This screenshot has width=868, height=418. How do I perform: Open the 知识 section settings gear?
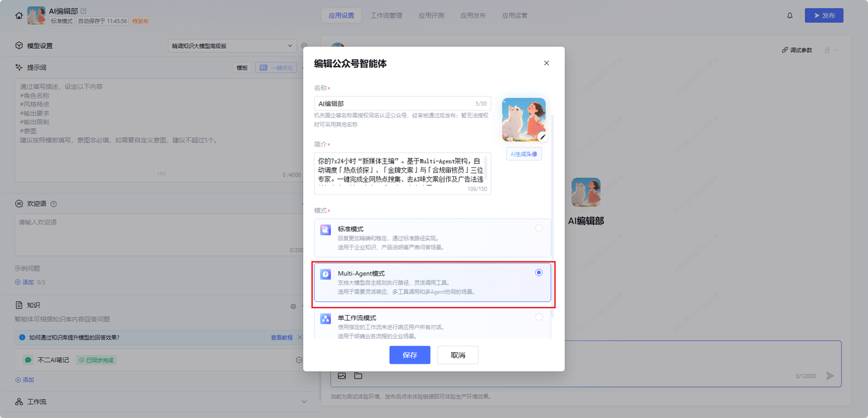click(x=293, y=306)
